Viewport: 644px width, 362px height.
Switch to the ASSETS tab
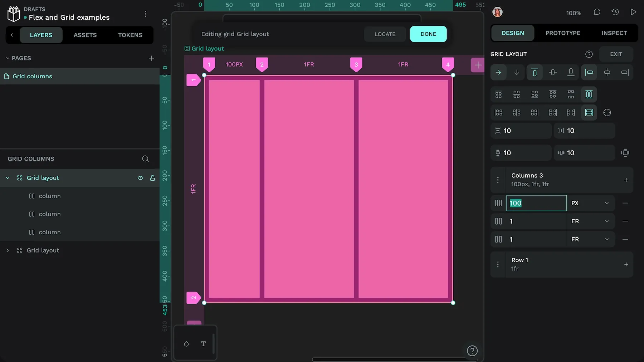click(85, 35)
